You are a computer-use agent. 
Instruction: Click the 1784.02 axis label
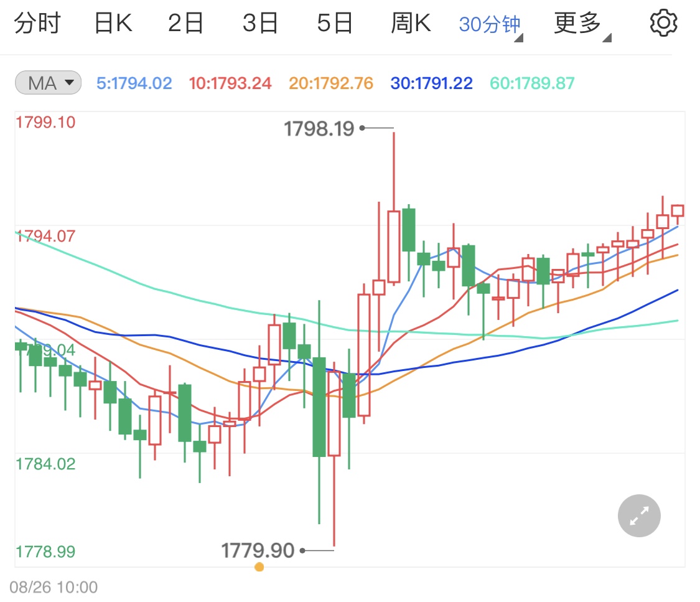pyautogui.click(x=45, y=464)
